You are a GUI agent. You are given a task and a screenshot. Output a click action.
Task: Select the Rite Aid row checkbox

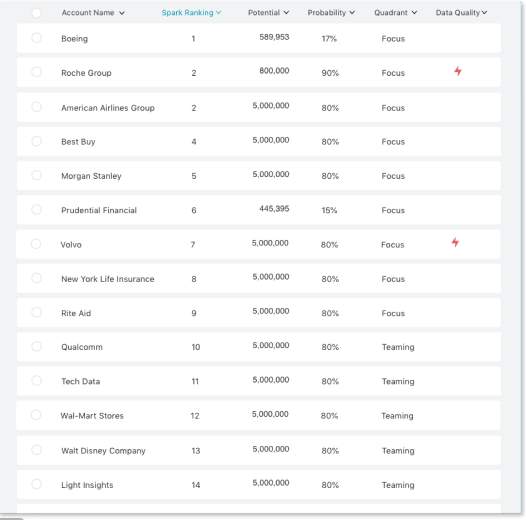coord(37,312)
